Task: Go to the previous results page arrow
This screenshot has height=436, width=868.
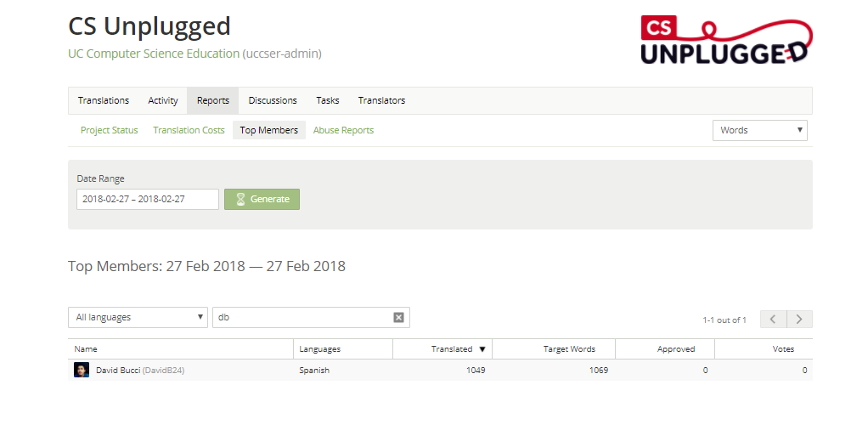Action: click(x=774, y=319)
